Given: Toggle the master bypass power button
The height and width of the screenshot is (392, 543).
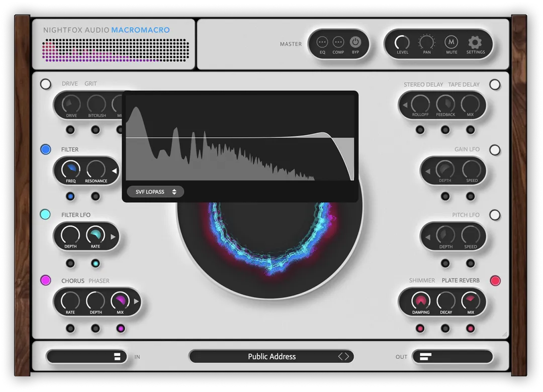Looking at the screenshot, I should (355, 43).
